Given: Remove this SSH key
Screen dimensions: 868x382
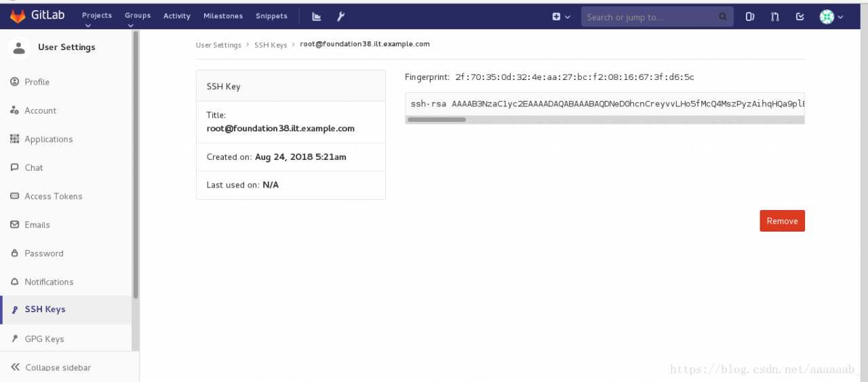Looking at the screenshot, I should [782, 221].
